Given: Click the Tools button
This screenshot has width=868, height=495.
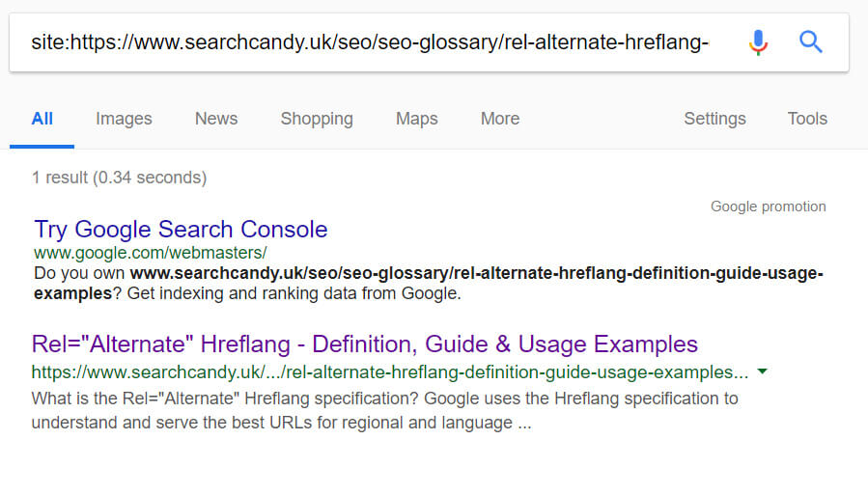Looking at the screenshot, I should [x=807, y=119].
